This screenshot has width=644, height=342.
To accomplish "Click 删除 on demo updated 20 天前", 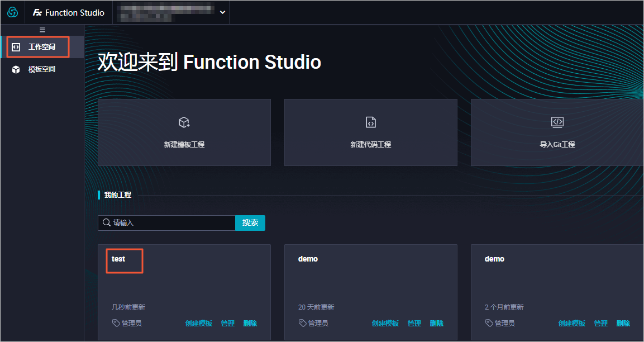I will [437, 324].
